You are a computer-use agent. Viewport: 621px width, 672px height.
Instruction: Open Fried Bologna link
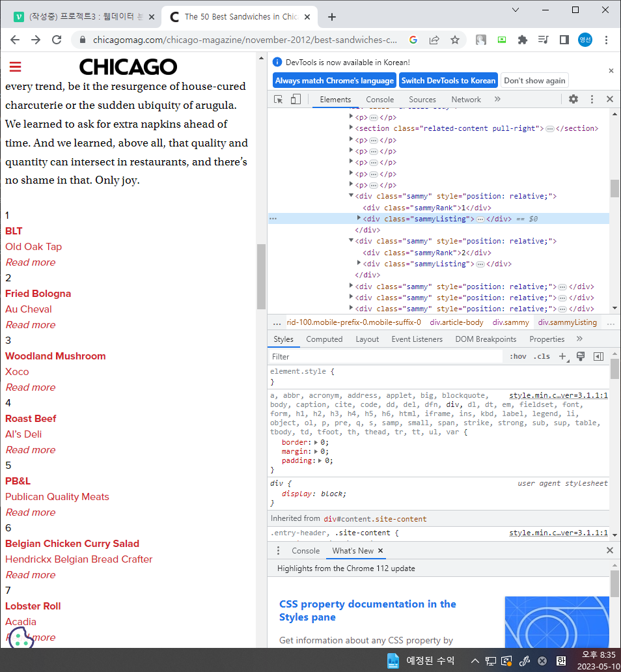point(38,294)
